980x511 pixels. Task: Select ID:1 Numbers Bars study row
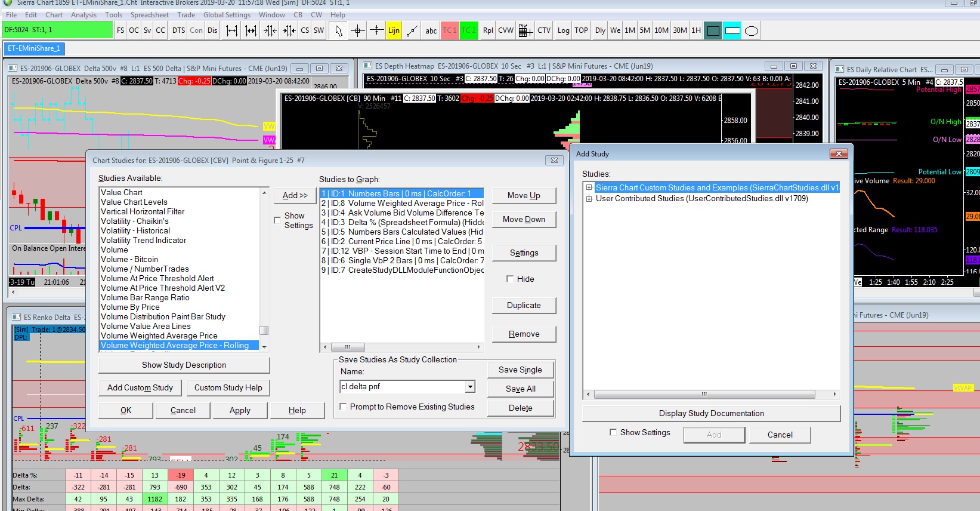coord(402,193)
